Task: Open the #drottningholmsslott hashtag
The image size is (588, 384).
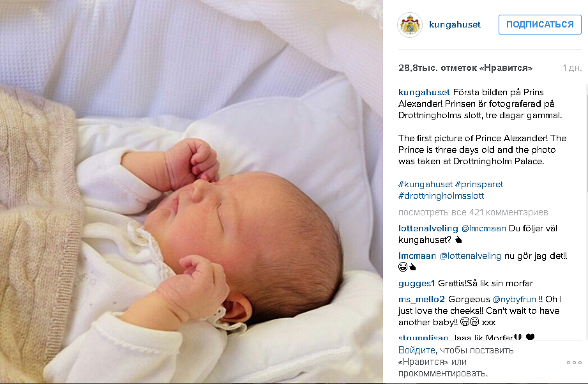Action: (x=441, y=196)
